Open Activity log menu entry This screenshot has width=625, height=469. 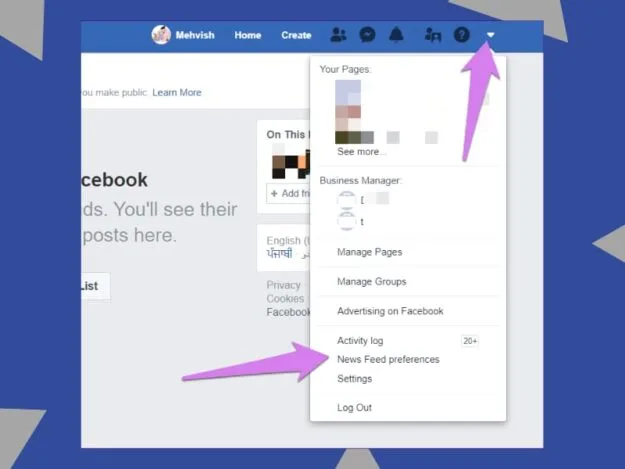[360, 341]
